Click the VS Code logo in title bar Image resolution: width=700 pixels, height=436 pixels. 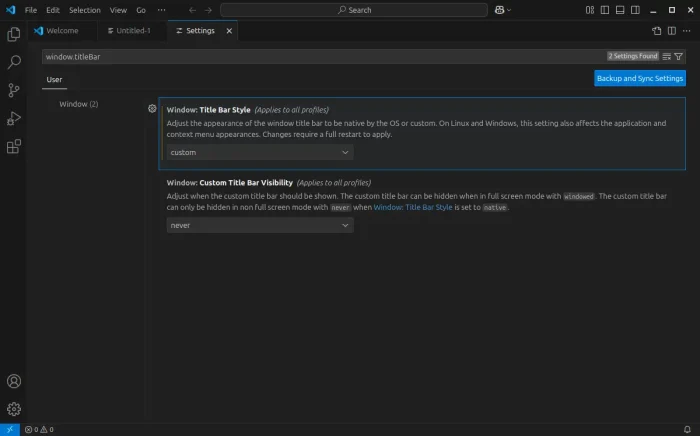click(10, 10)
